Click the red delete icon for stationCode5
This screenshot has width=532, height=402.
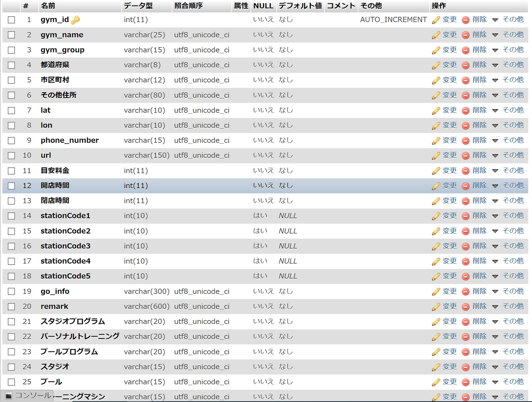pyautogui.click(x=465, y=276)
